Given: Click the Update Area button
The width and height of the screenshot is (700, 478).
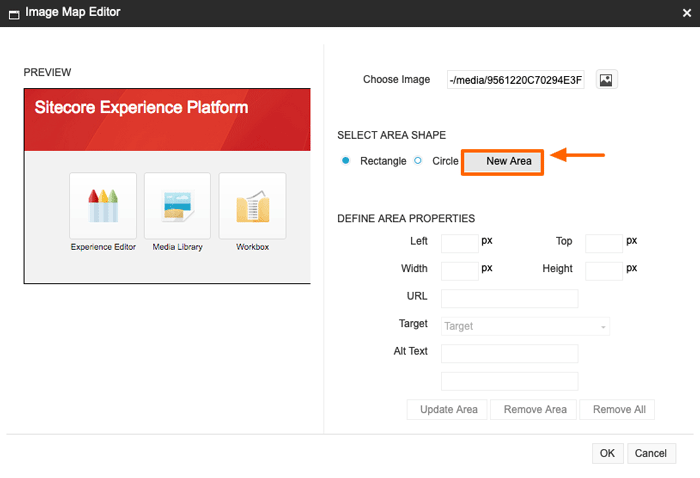Looking at the screenshot, I should pos(448,409).
